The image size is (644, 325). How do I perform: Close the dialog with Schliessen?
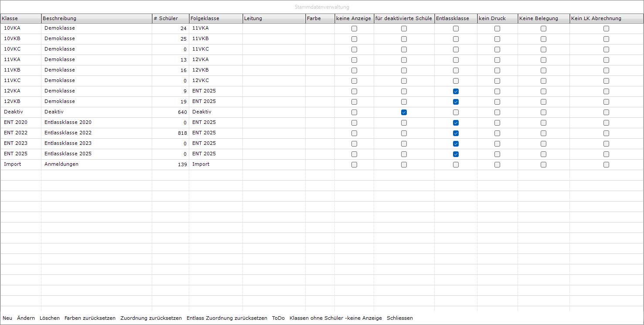[x=399, y=318]
